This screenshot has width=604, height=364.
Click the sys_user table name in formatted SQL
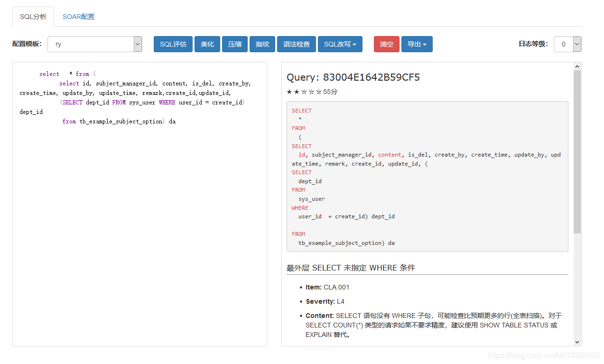click(312, 199)
